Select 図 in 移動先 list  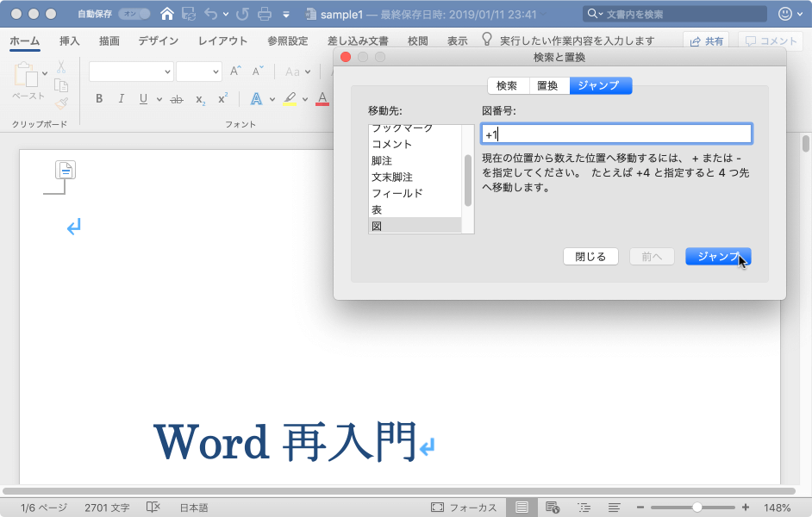pos(415,226)
